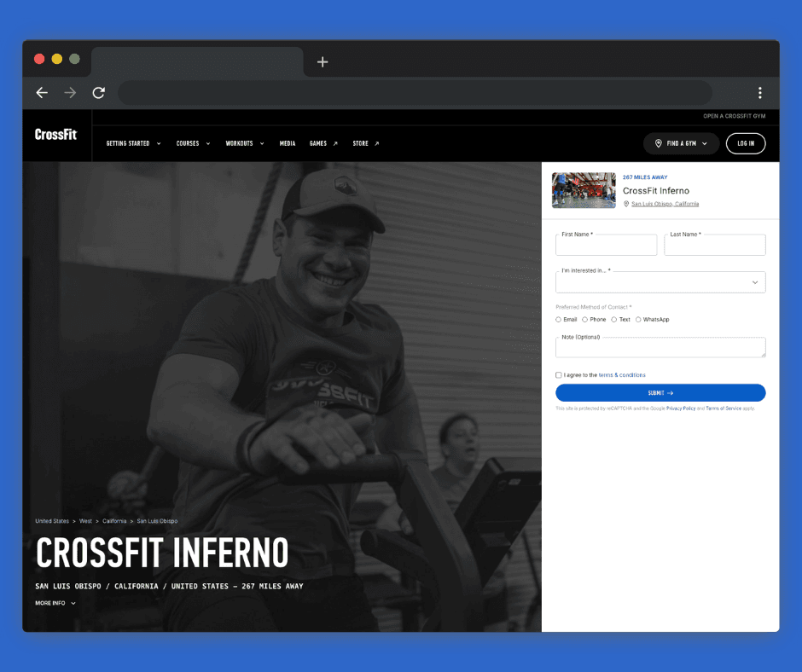
Task: Click the Log In button
Action: click(x=746, y=144)
